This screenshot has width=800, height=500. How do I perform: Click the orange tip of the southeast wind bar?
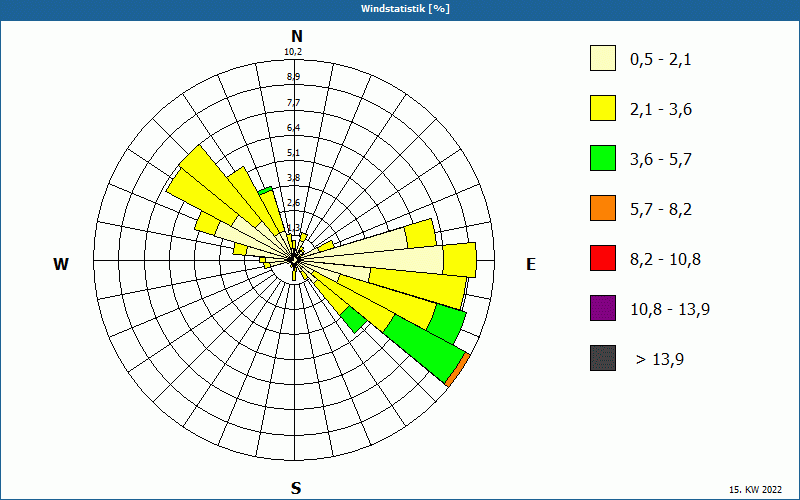(458, 369)
